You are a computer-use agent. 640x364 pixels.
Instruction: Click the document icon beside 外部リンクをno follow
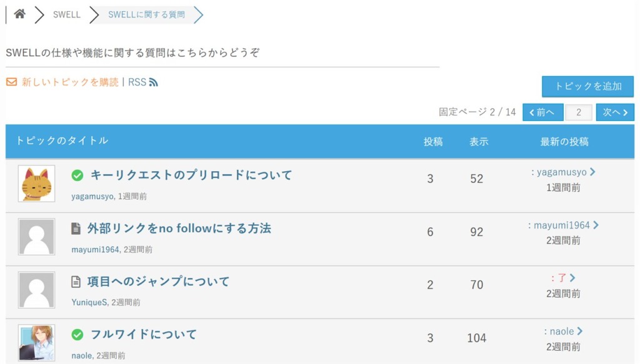click(76, 229)
